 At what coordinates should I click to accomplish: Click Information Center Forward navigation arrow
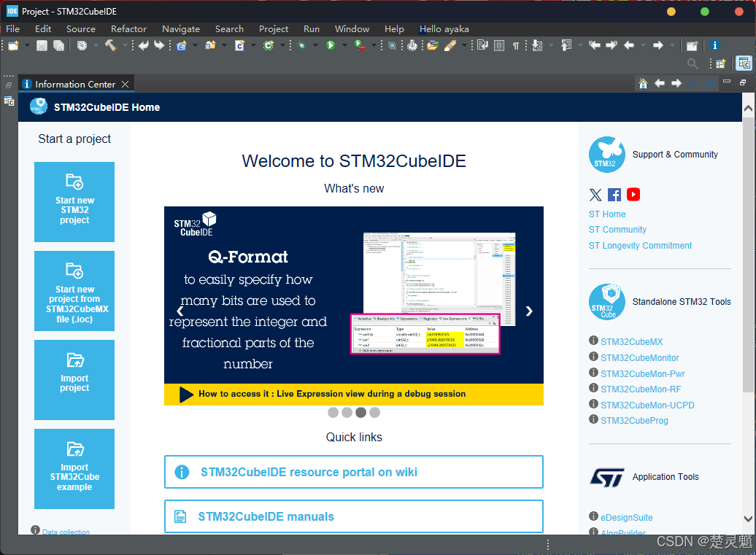click(676, 83)
